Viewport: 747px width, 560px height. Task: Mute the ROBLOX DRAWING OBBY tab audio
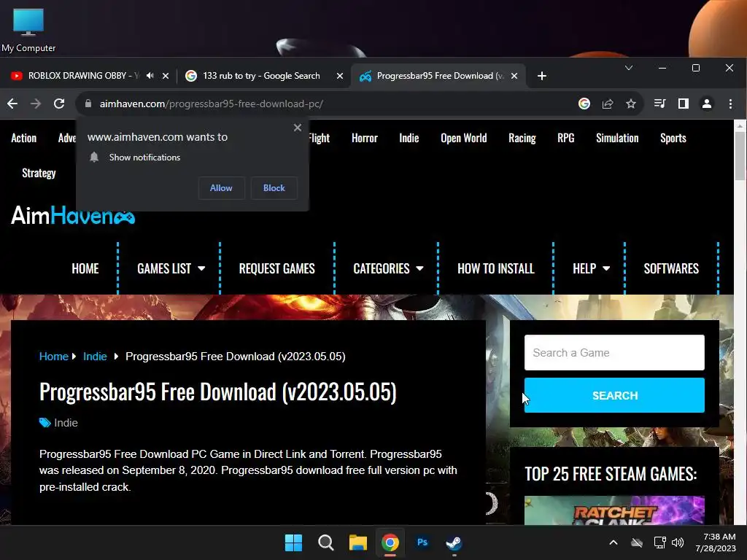click(x=150, y=76)
